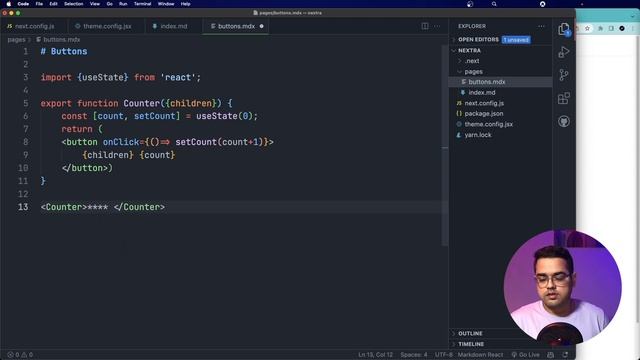Collapse the NEXTRA root folder
The image size is (640, 360).
tap(469, 50)
